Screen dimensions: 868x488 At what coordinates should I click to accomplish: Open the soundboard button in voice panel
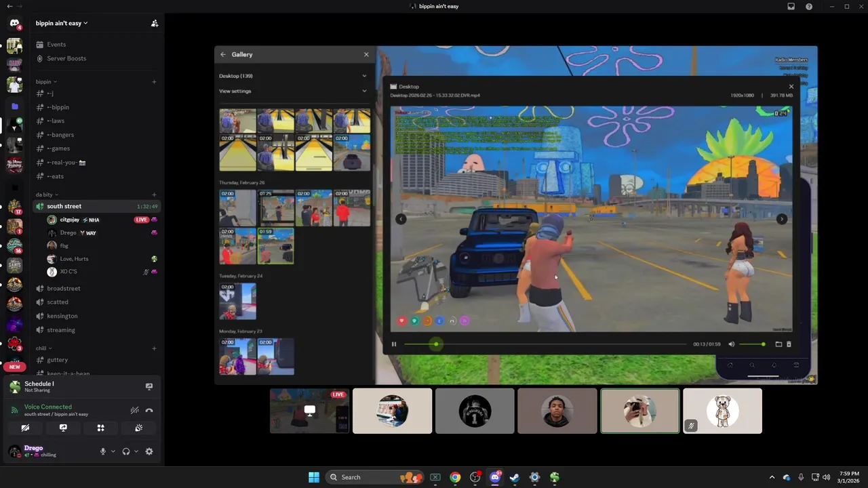pyautogui.click(x=138, y=428)
